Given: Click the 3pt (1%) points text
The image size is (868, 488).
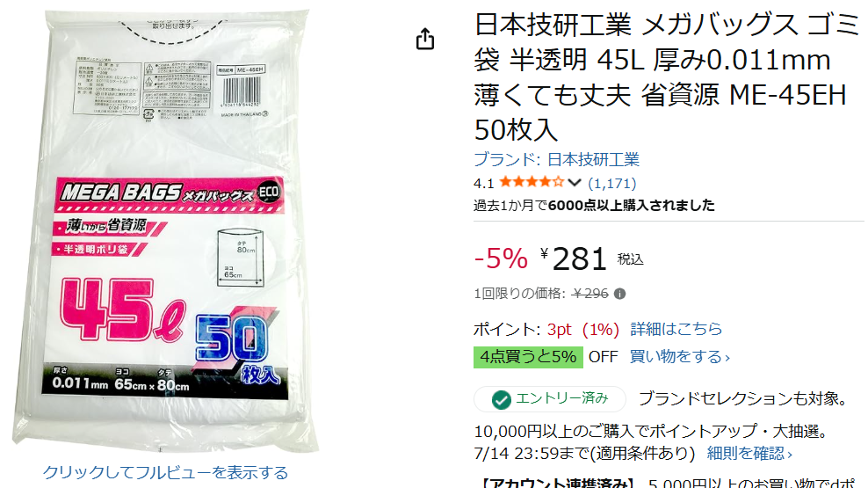Looking at the screenshot, I should tap(582, 329).
